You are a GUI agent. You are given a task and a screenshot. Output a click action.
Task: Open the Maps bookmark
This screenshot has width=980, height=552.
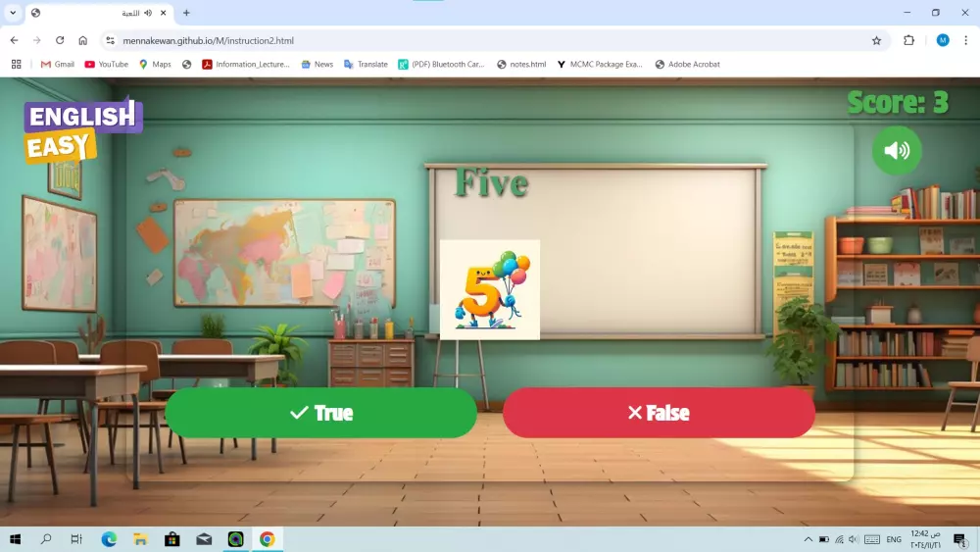click(x=155, y=65)
